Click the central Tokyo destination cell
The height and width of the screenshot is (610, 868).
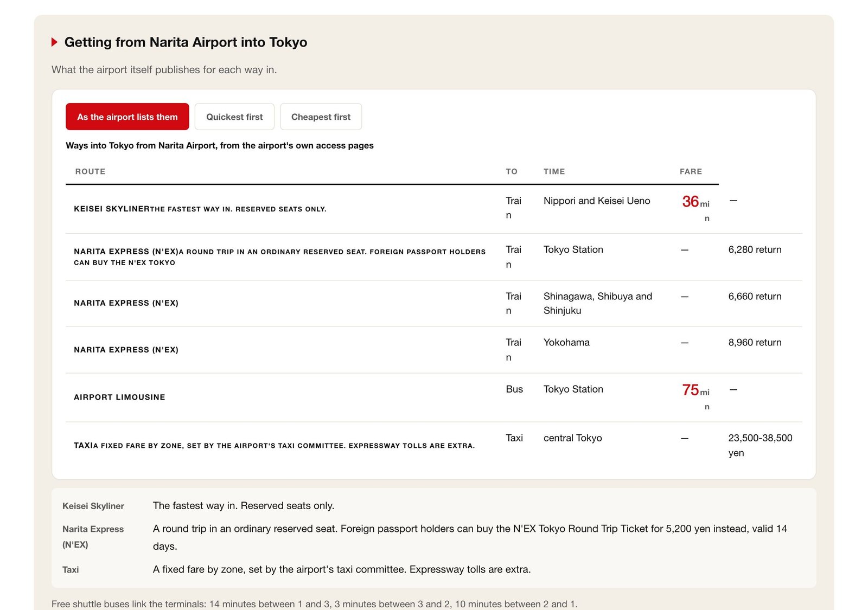(x=572, y=438)
